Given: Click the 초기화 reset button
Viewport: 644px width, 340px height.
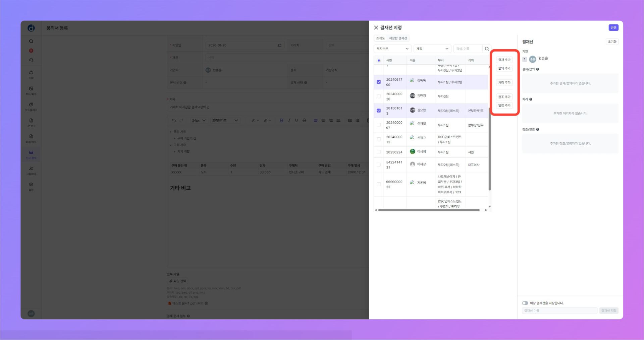Looking at the screenshot, I should tap(612, 42).
